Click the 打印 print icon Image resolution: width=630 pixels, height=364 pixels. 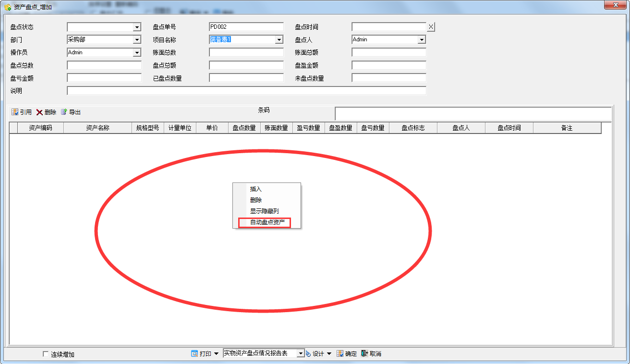click(x=194, y=354)
